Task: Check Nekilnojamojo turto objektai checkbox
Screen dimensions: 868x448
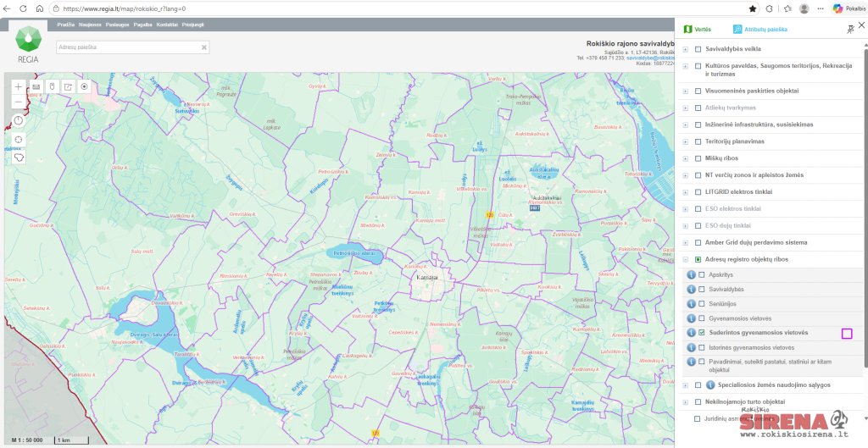Action: (x=698, y=401)
